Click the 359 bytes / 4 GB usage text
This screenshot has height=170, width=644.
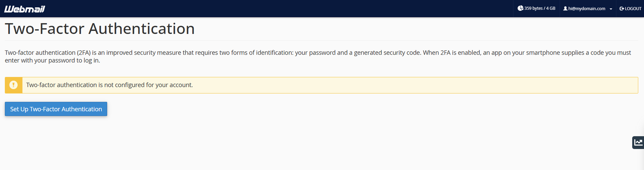(540, 8)
